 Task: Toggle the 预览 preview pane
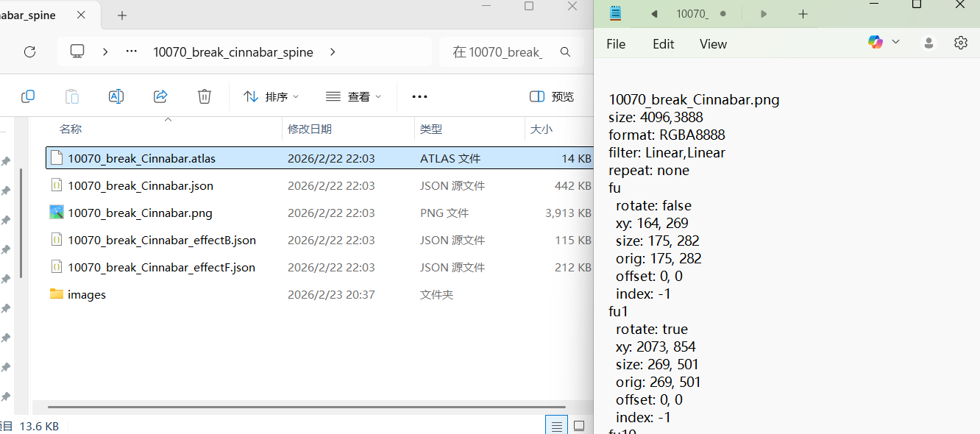pos(551,96)
